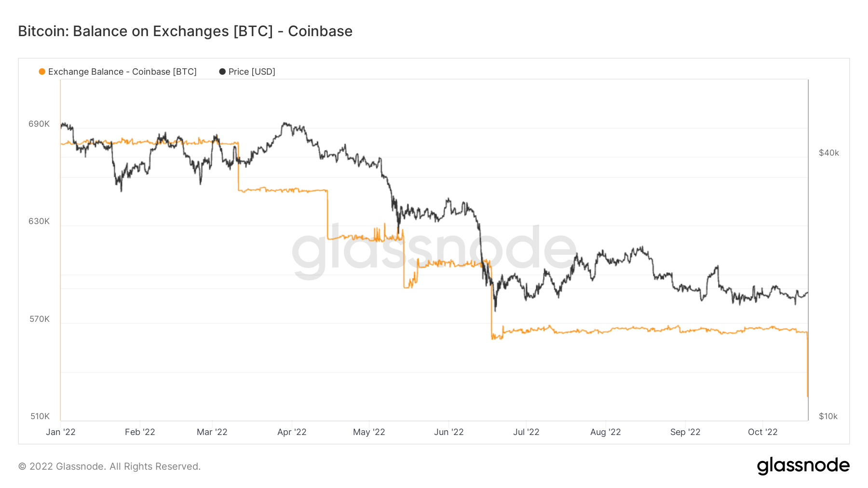The width and height of the screenshot is (868, 488).
Task: Click the 690K left axis label
Action: (x=39, y=124)
